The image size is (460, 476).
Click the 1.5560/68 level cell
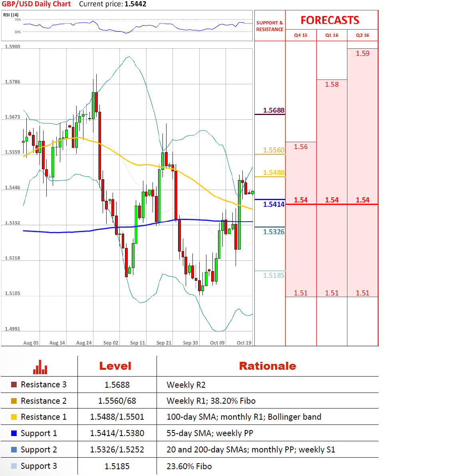click(x=117, y=401)
